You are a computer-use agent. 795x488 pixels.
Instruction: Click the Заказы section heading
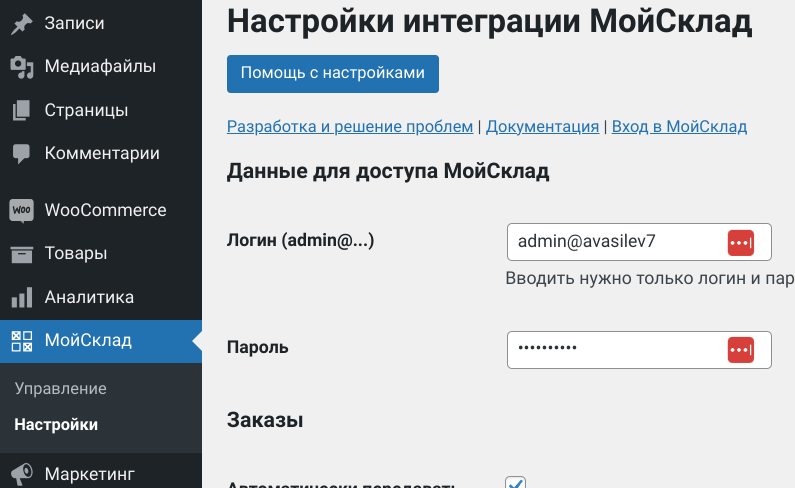265,420
